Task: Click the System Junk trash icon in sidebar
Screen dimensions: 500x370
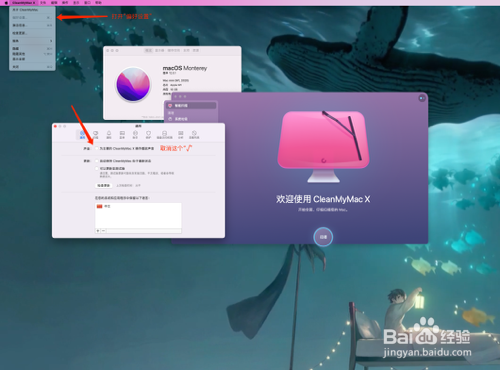Action: pos(170,119)
